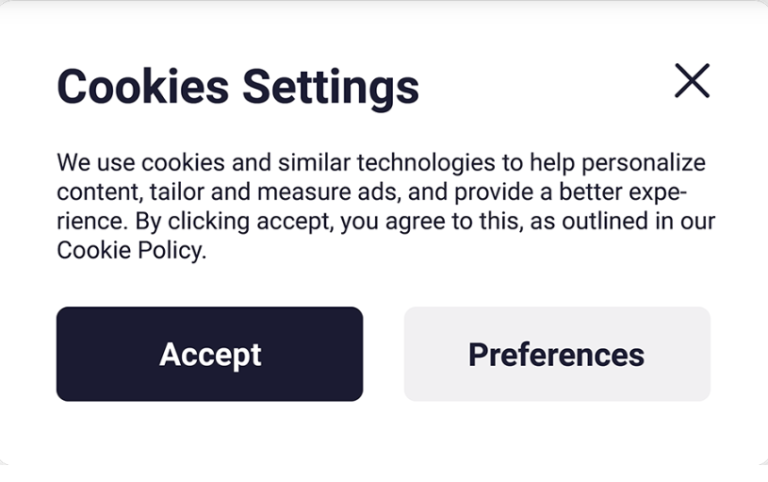Click the word "content," starting the second line
This screenshot has height=482, width=768.
pyautogui.click(x=95, y=192)
